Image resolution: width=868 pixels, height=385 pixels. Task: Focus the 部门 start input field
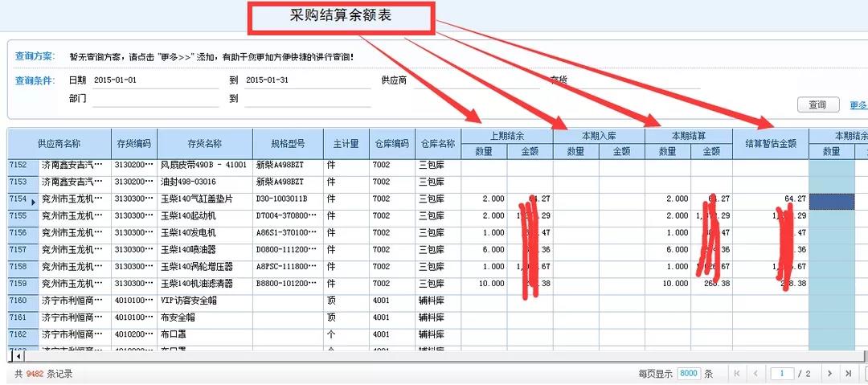pyautogui.click(x=156, y=99)
